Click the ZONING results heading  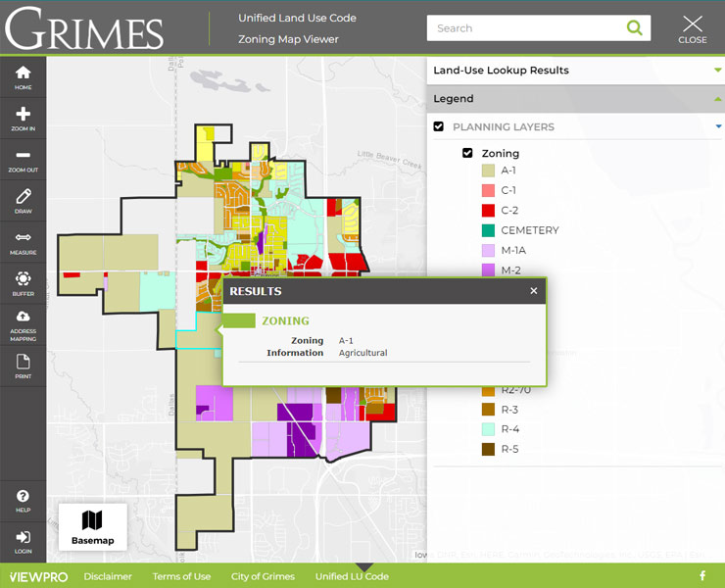[x=285, y=320]
